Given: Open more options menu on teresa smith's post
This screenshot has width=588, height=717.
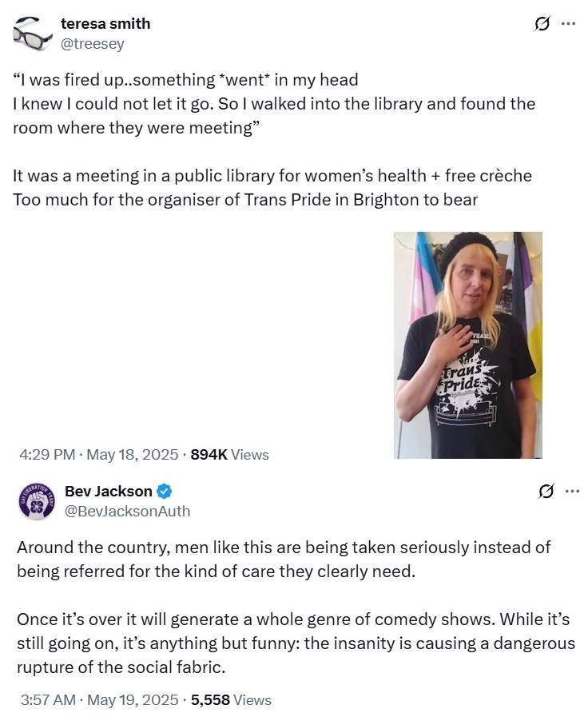Looking at the screenshot, I should 569,24.
